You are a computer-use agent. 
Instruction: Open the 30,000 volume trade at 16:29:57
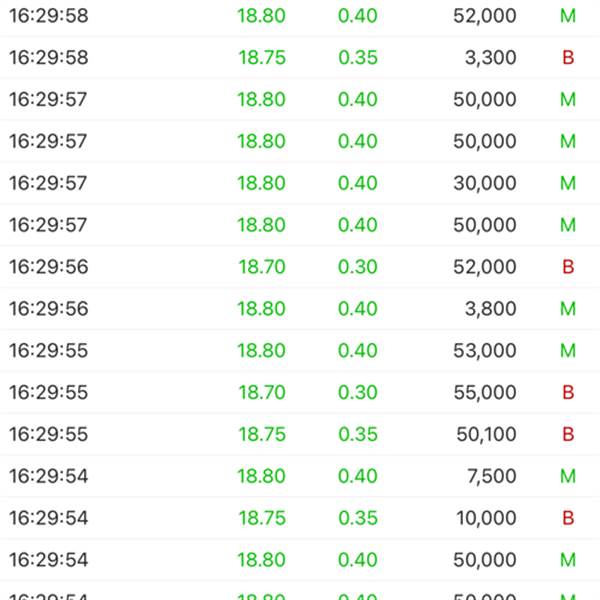[x=300, y=183]
